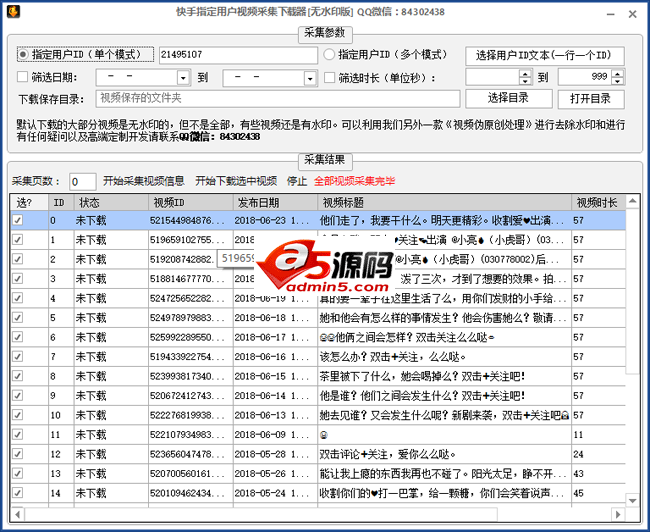The height and width of the screenshot is (532, 650).
Task: Click the table's scroll down arrow
Action: (x=633, y=500)
